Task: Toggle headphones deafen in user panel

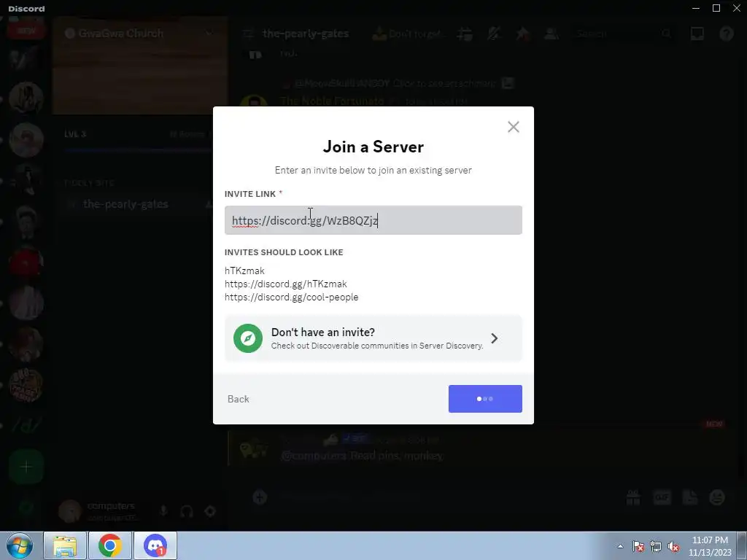Action: pos(187,511)
